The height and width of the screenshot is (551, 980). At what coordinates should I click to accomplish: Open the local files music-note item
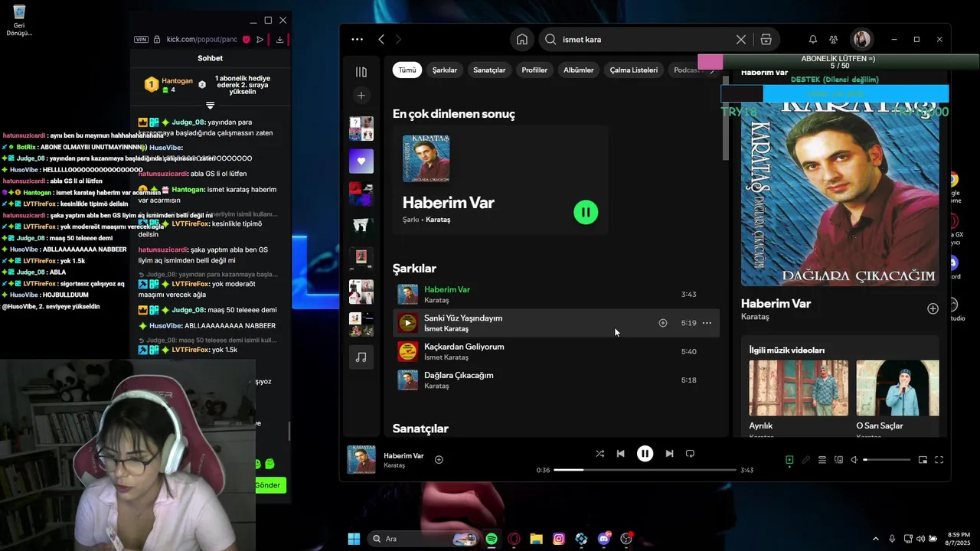[361, 357]
